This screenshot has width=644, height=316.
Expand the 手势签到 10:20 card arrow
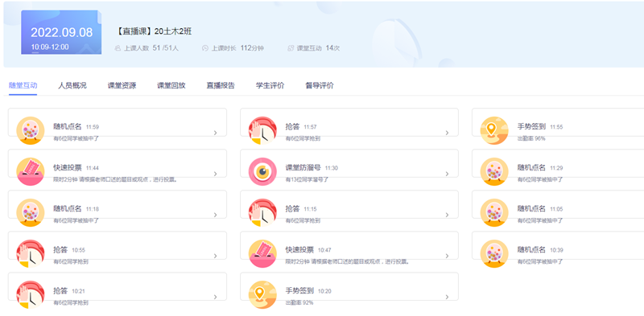click(448, 297)
